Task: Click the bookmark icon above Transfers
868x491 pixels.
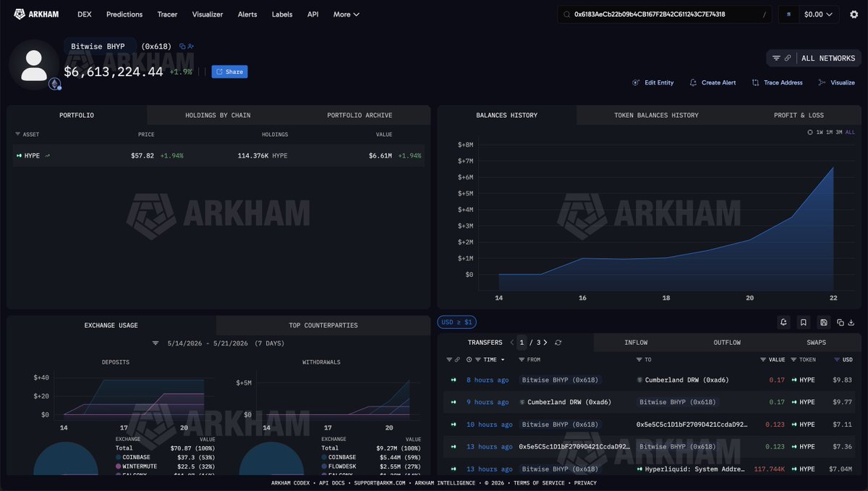Action: click(803, 323)
